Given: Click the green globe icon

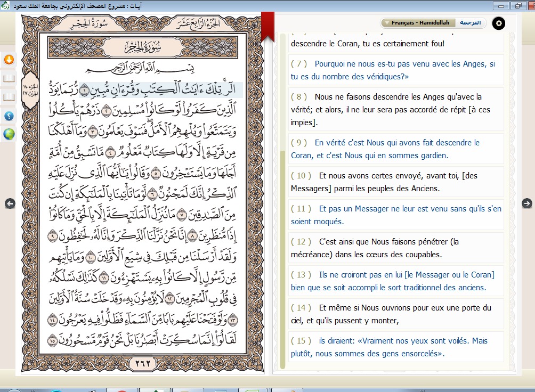Looking at the screenshot, I should [x=9, y=134].
